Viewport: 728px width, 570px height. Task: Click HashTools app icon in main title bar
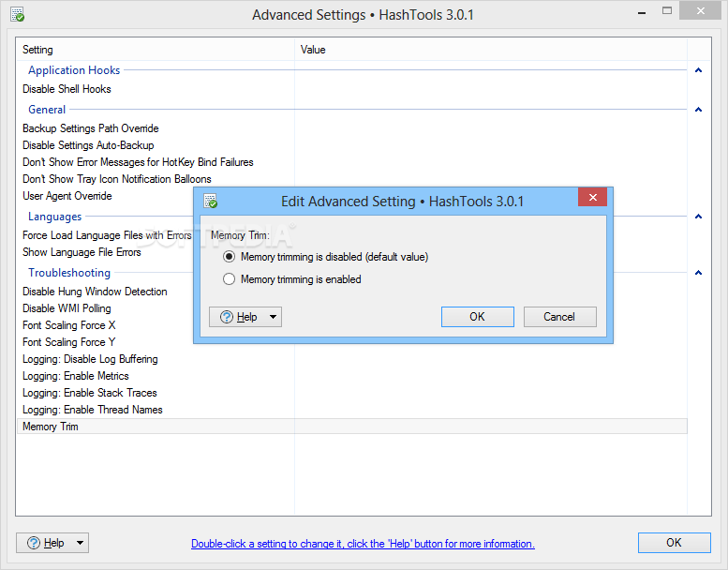17,14
